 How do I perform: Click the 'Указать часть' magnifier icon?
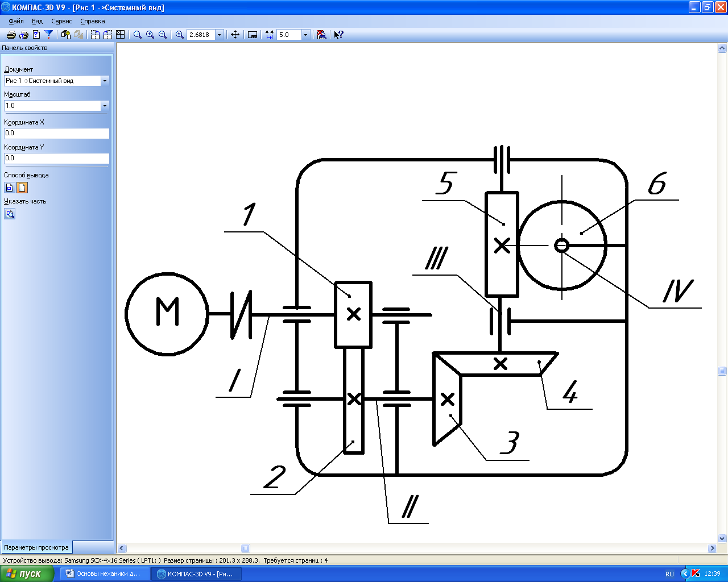(10, 214)
